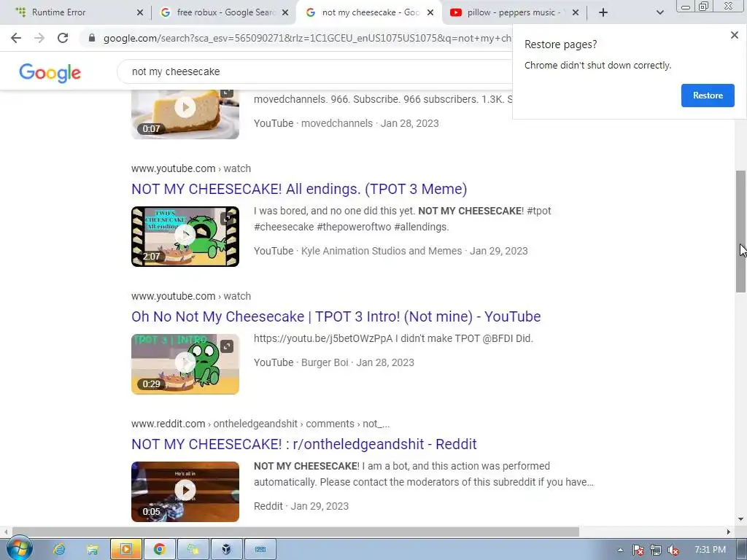This screenshot has height=560, width=747.
Task: Show hidden system tray icons
Action: pos(620,550)
